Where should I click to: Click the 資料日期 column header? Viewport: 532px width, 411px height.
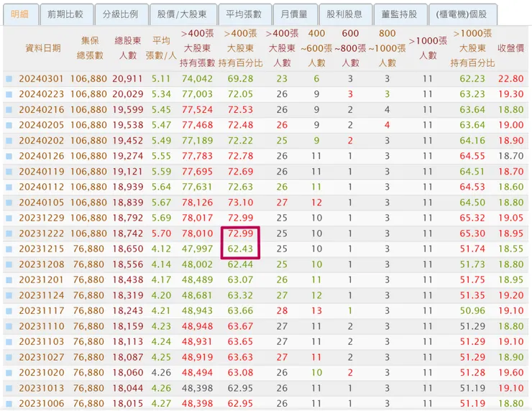click(43, 48)
